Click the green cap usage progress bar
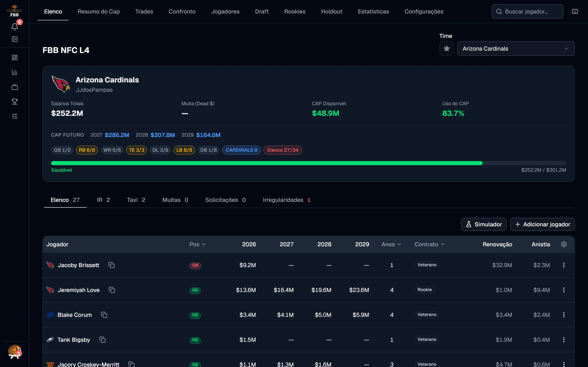The height and width of the screenshot is (367, 588). (x=267, y=163)
